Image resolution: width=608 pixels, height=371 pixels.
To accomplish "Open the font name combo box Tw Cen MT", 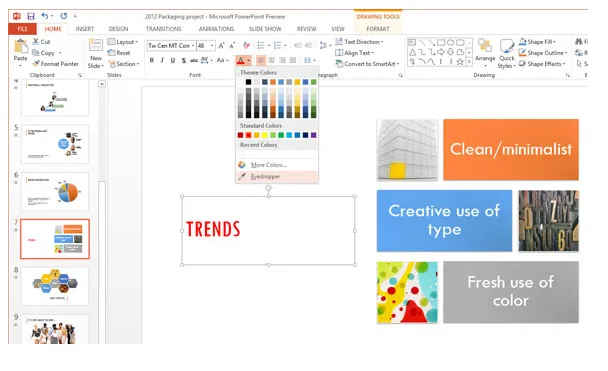I will tap(171, 46).
